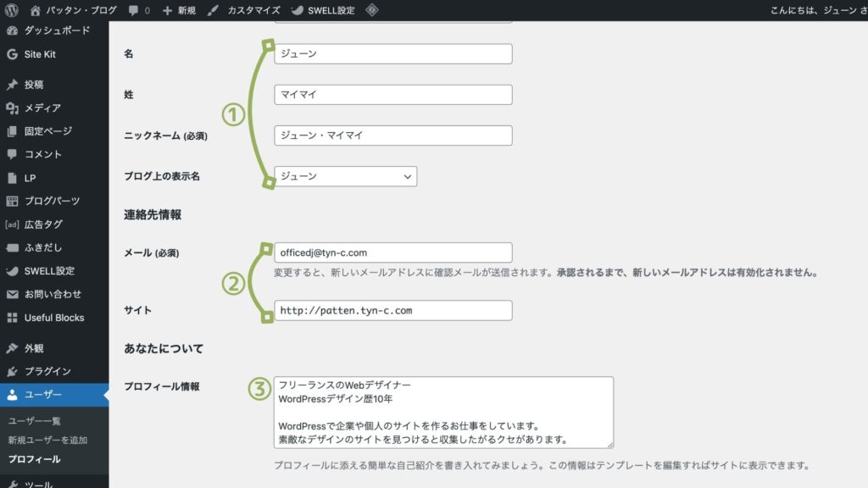Open メディア library in sidebar
868x488 pixels.
pos(42,108)
